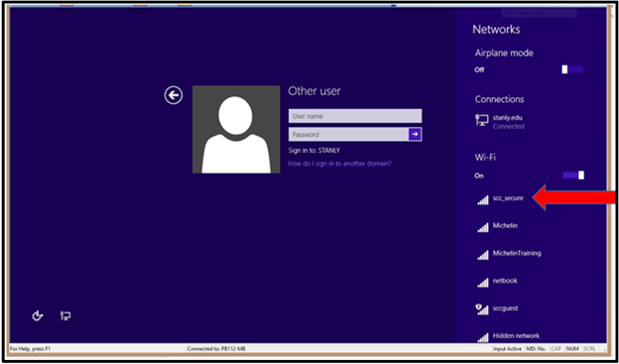This screenshot has width=619, height=364.
Task: Click the scc_secure signal strength icon
Action: 483,199
